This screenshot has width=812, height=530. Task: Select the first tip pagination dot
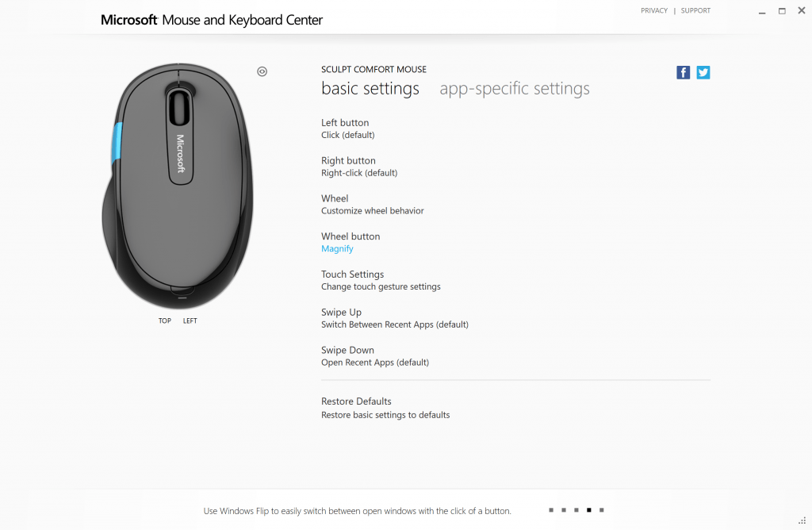click(x=551, y=510)
